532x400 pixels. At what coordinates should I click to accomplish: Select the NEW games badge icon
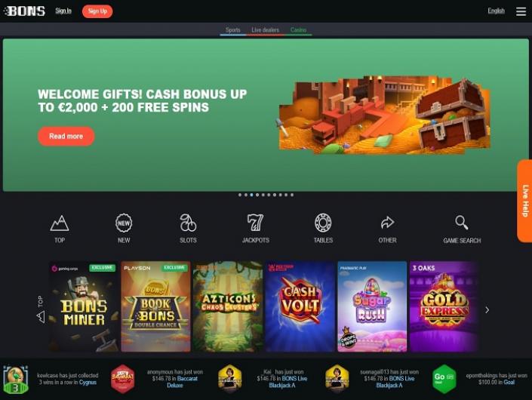[x=124, y=223]
